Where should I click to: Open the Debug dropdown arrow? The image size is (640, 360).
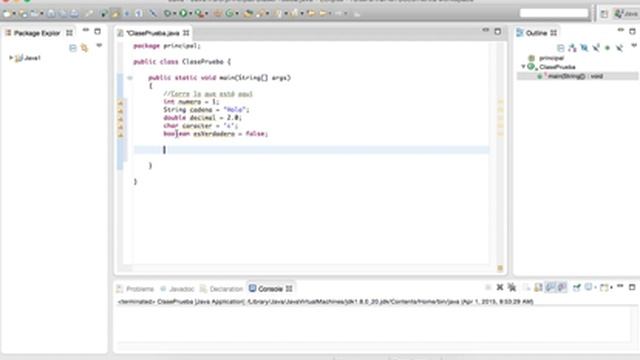tap(174, 14)
